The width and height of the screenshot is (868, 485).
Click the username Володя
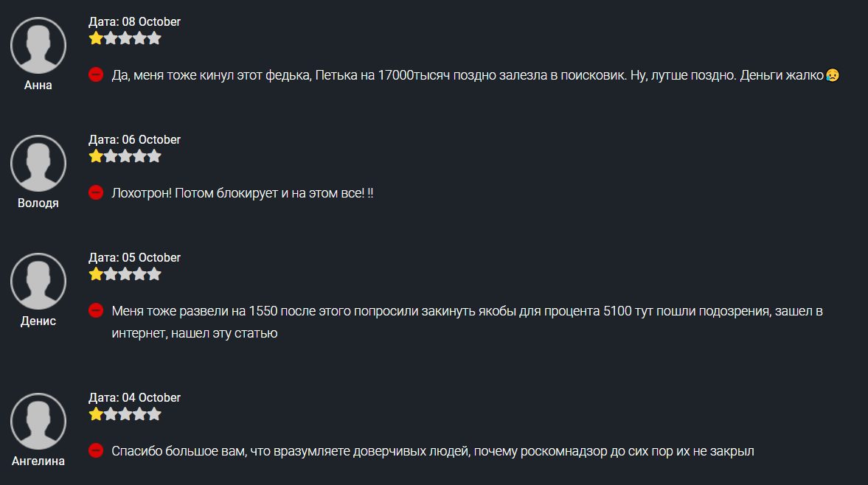(x=38, y=203)
